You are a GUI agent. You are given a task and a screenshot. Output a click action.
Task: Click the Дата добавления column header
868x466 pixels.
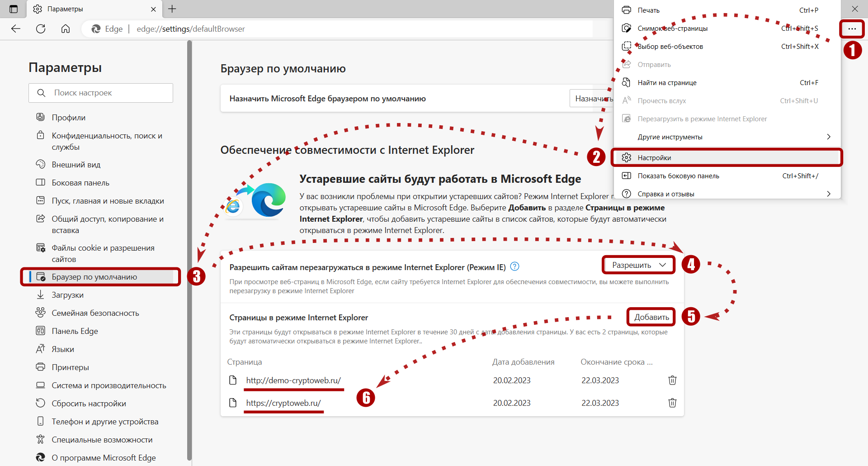tap(524, 362)
